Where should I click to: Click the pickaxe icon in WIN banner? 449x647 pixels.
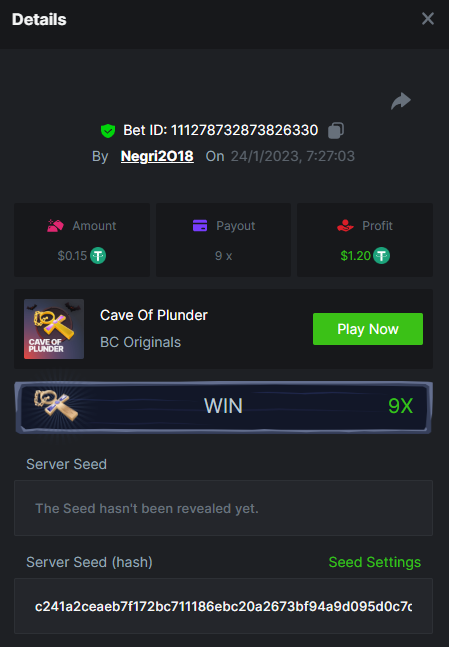tap(56, 405)
